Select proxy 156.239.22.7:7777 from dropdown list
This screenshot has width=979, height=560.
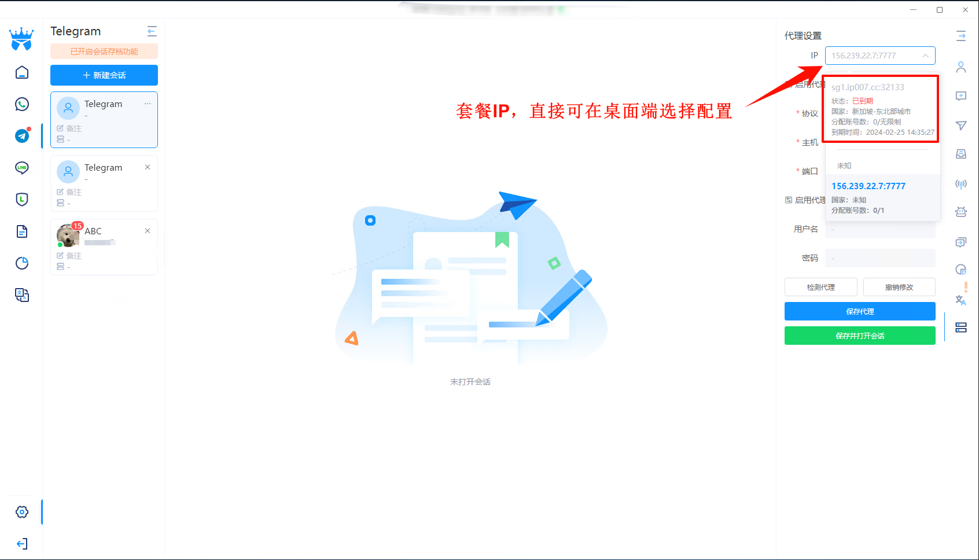[868, 186]
